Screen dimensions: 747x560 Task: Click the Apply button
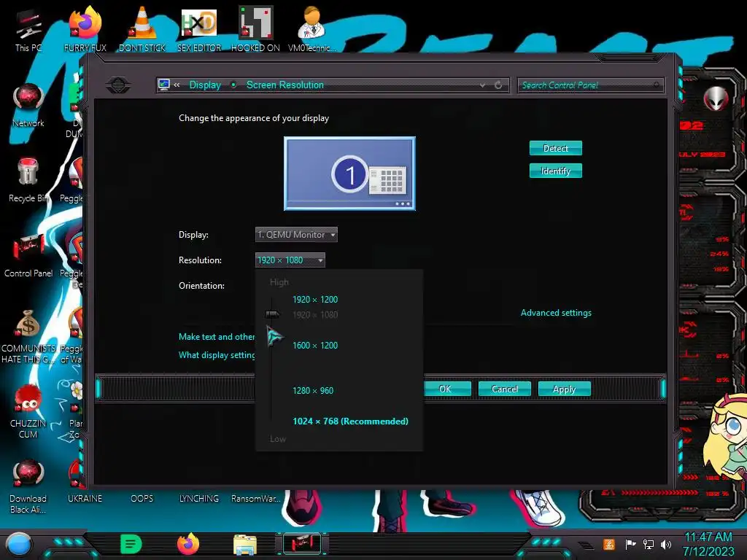(x=564, y=389)
